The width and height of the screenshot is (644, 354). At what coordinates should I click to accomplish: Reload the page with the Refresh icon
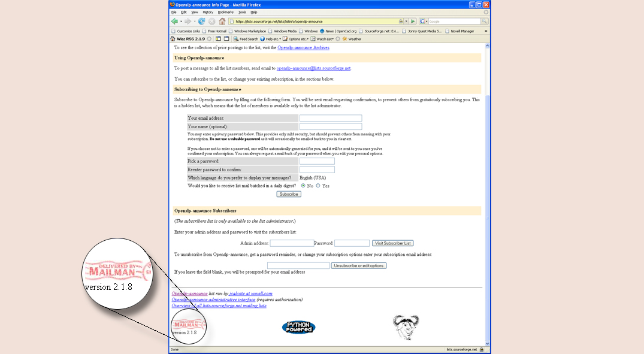click(202, 22)
